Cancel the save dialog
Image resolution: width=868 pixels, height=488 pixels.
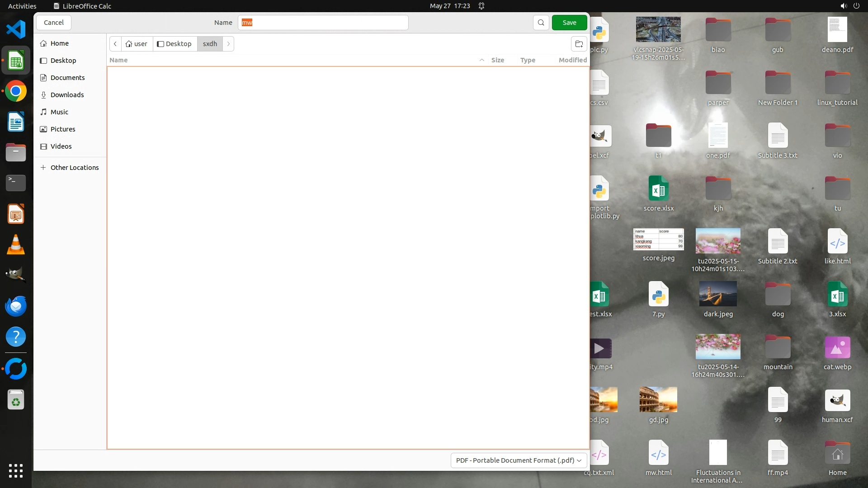coord(53,23)
